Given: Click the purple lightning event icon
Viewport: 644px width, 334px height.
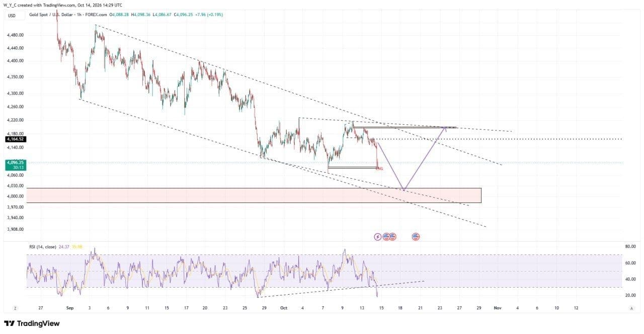Looking at the screenshot, I should click(378, 236).
